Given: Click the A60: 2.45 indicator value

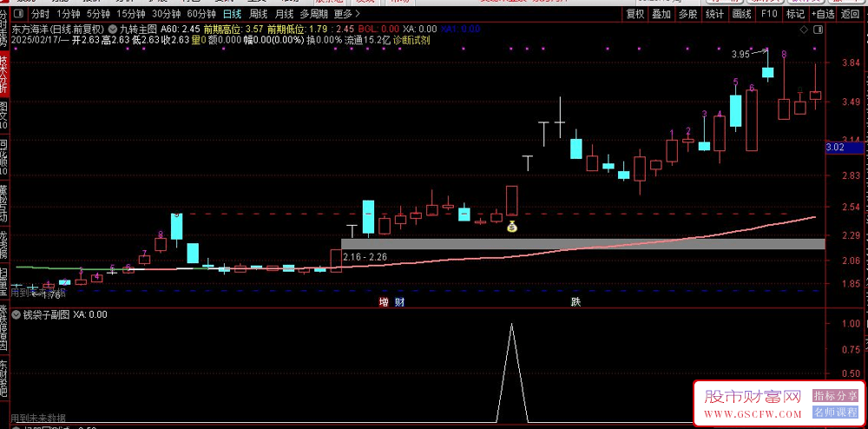Looking at the screenshot, I should point(180,29).
